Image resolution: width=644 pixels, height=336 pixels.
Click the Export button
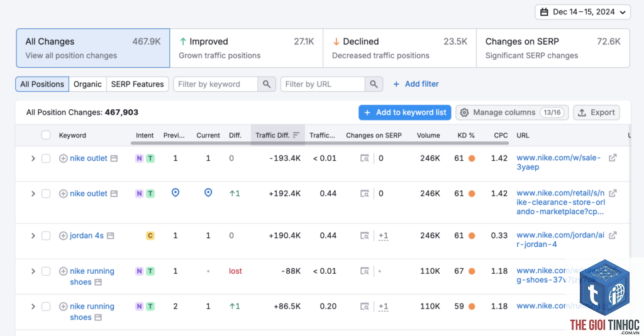596,112
